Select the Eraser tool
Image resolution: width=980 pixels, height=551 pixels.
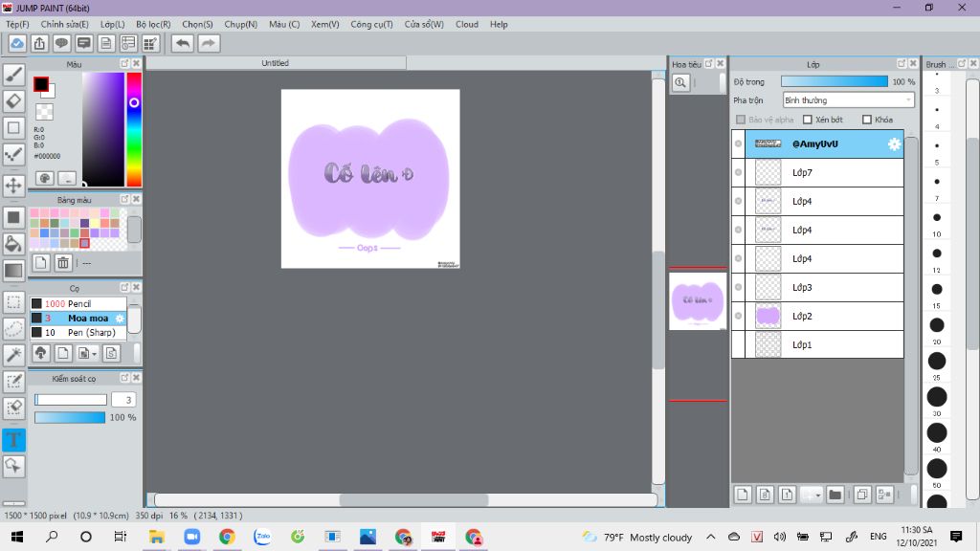13,101
